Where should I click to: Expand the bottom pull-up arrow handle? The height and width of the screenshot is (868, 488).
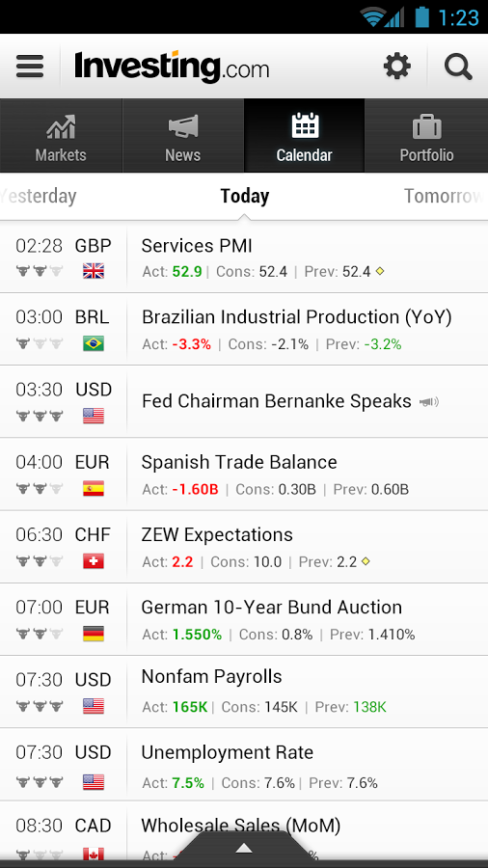click(x=244, y=847)
